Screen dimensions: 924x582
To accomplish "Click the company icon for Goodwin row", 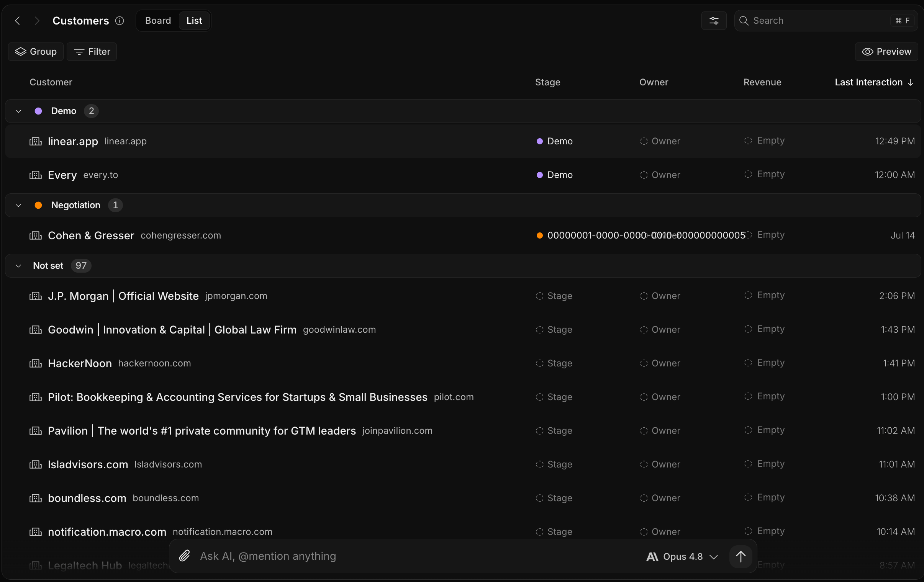I will point(36,330).
